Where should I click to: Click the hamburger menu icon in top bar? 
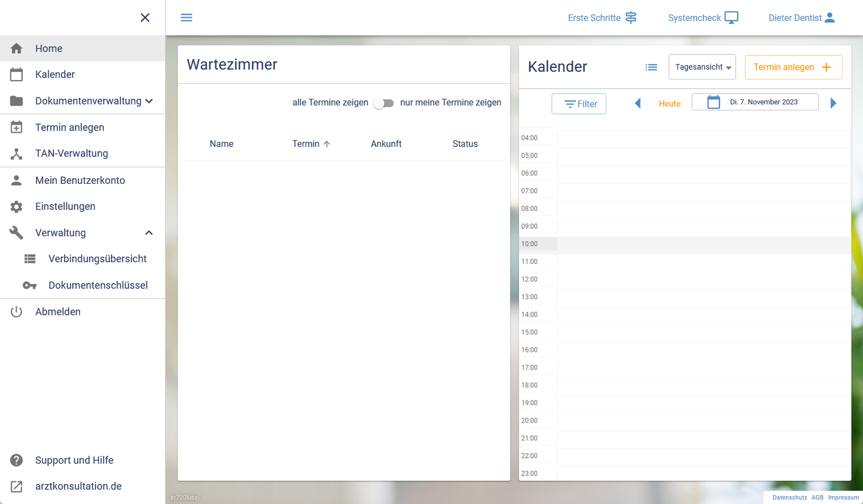point(186,18)
